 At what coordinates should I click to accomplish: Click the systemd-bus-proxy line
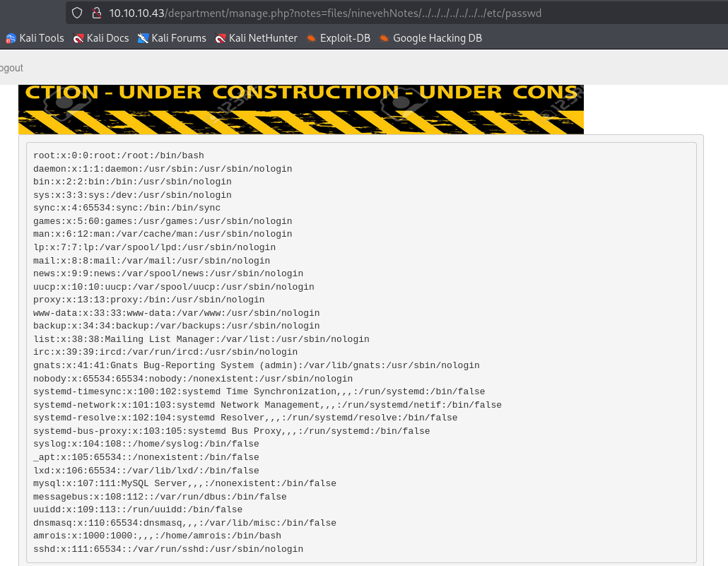(x=232, y=431)
